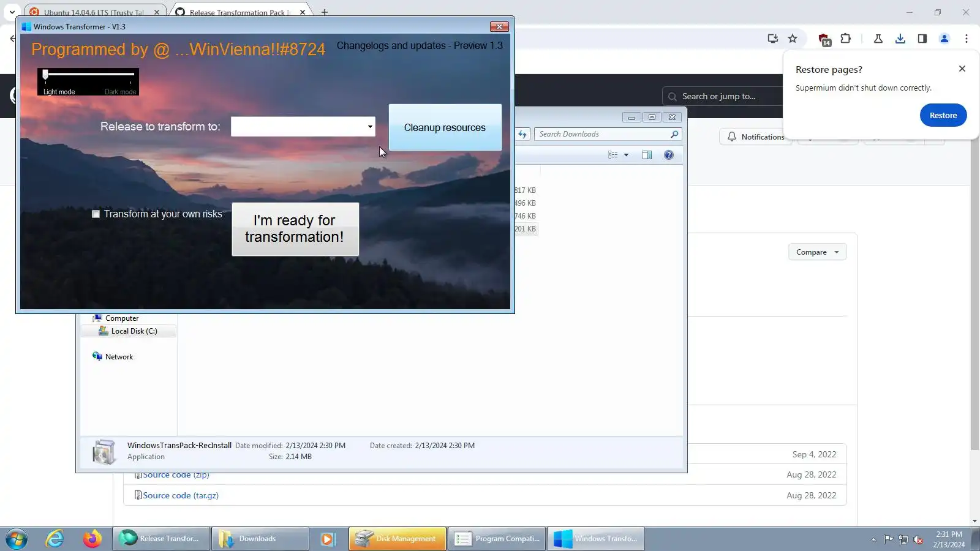Click 'Changelogs and updates - Preview 1.3'
The height and width of the screenshot is (551, 980).
(x=420, y=45)
